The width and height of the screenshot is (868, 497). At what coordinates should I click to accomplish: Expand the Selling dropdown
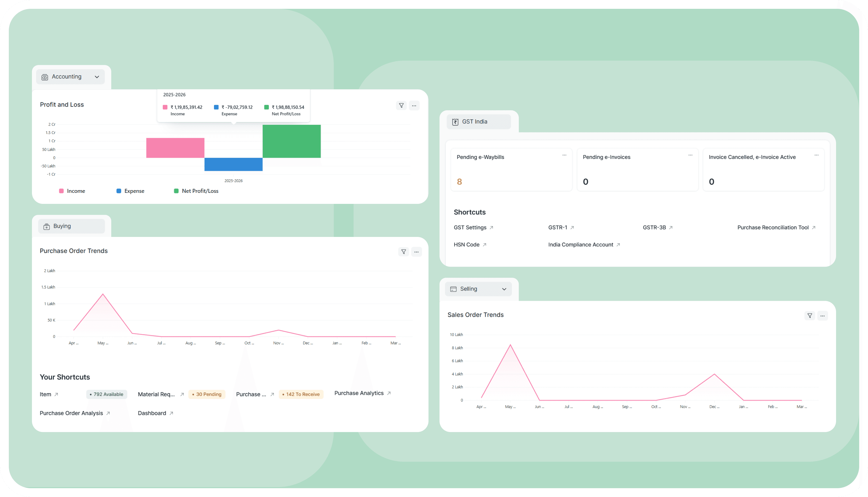pyautogui.click(x=504, y=289)
